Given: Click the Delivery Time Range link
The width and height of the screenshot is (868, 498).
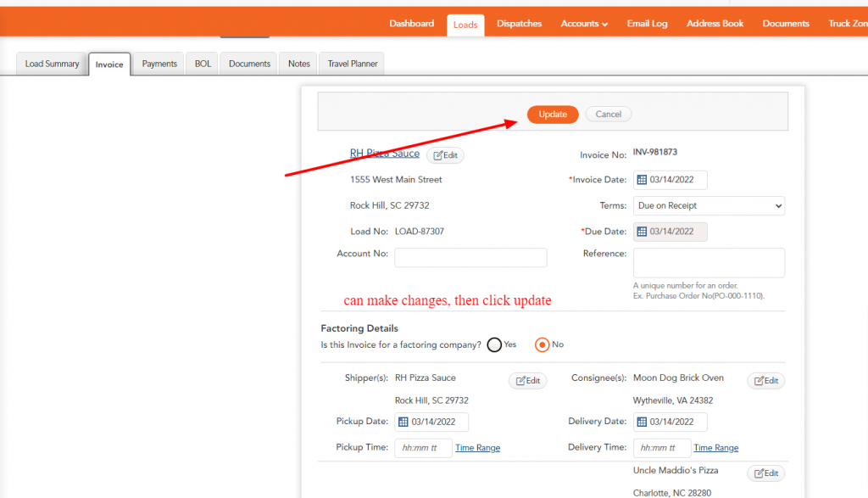Looking at the screenshot, I should (x=715, y=448).
